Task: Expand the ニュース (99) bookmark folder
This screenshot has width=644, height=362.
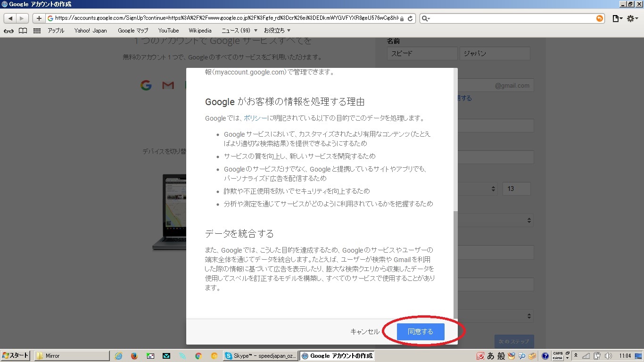Action: pos(239,31)
